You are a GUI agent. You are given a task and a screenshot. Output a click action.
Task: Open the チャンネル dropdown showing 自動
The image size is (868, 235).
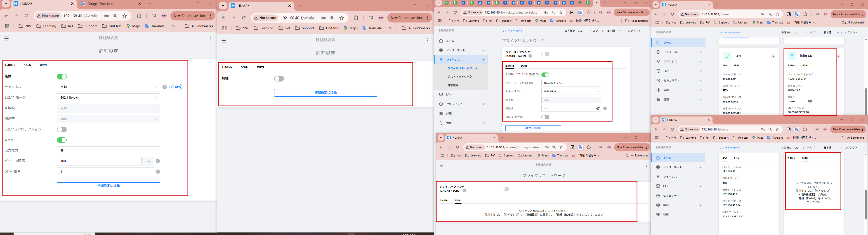108,87
